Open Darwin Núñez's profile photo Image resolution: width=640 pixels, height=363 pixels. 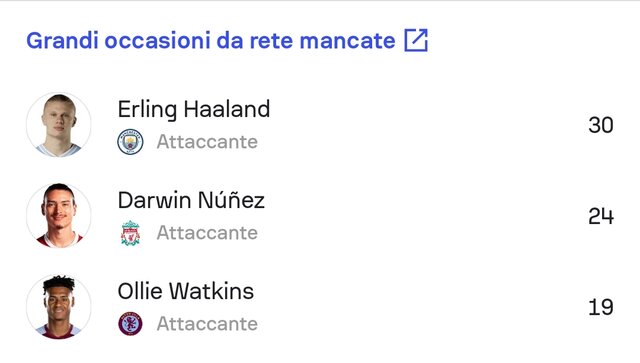[59, 216]
